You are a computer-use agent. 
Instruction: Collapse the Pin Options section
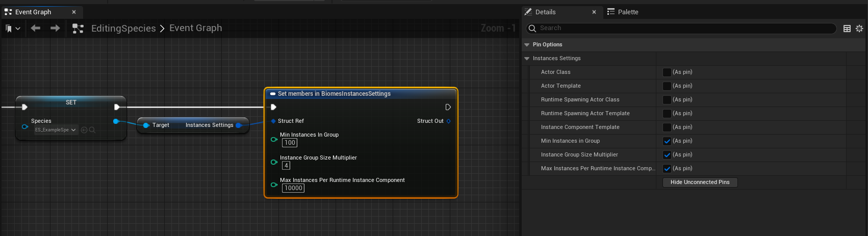tap(527, 45)
